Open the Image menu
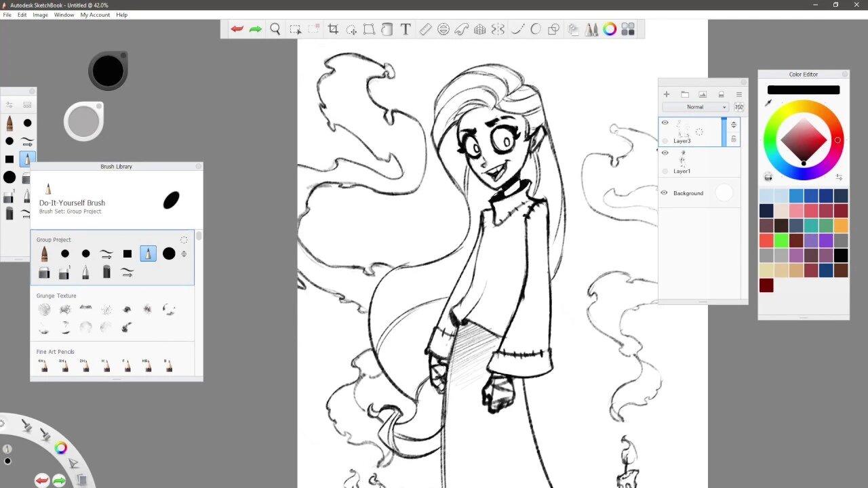Viewport: 868px width, 488px height. click(41, 15)
